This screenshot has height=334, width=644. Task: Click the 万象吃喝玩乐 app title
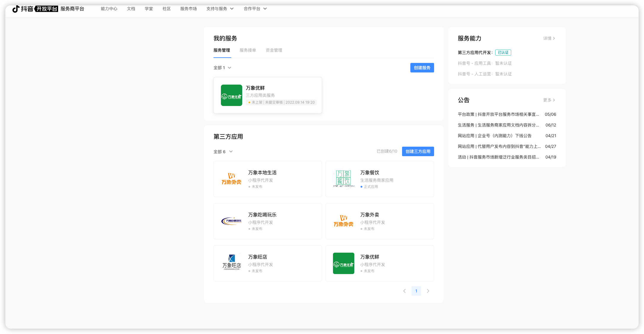(262, 215)
